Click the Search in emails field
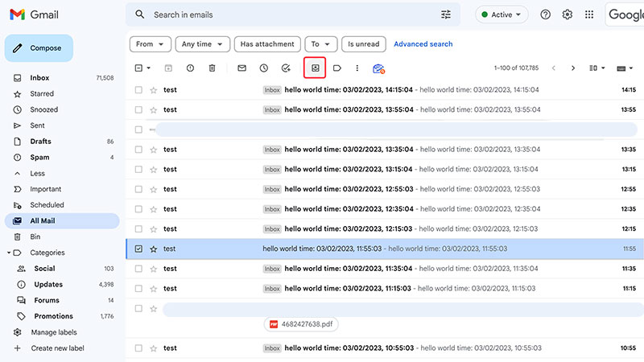This screenshot has width=644, height=362. pos(292,14)
